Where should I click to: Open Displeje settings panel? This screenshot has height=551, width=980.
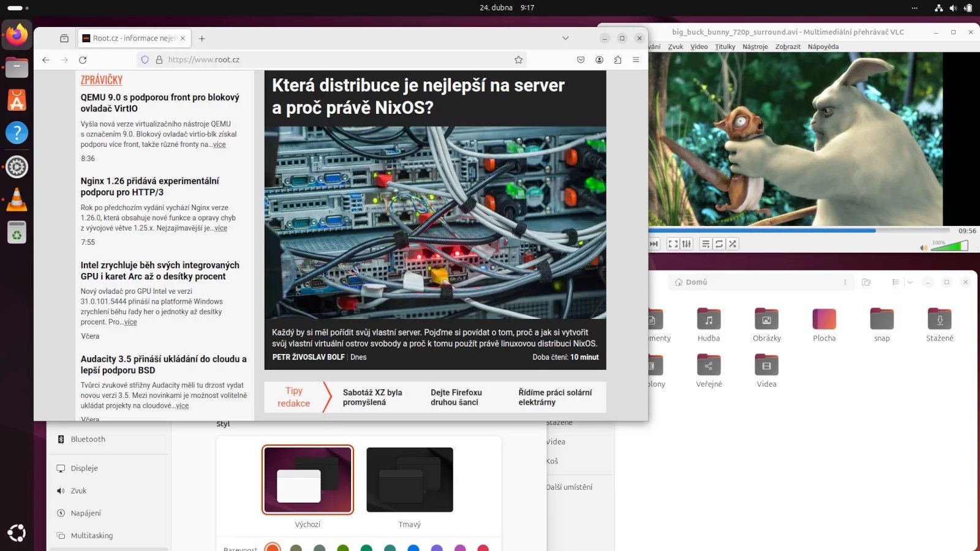[x=109, y=468]
